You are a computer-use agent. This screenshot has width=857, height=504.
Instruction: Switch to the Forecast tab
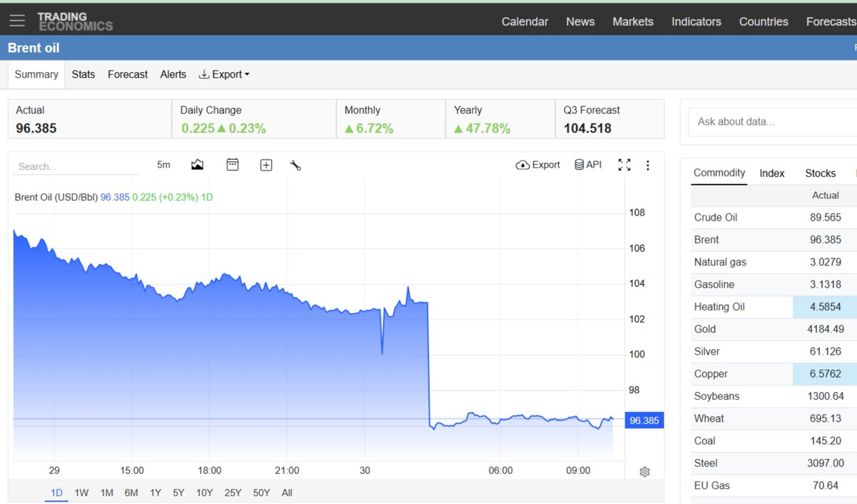128,74
